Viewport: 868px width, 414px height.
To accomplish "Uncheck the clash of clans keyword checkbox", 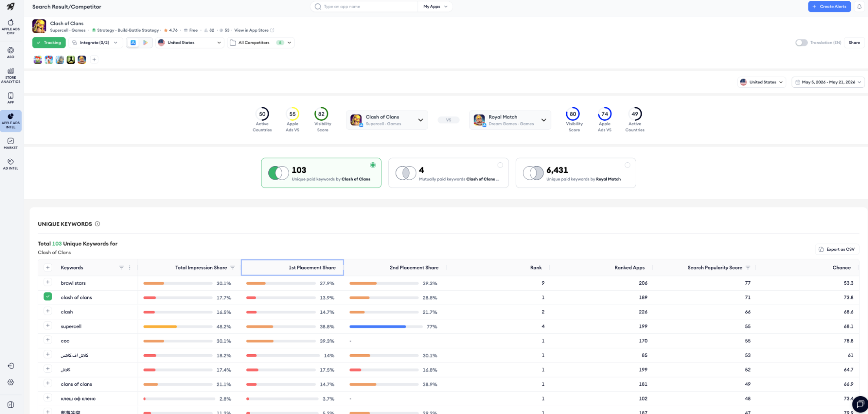I will [x=48, y=296].
